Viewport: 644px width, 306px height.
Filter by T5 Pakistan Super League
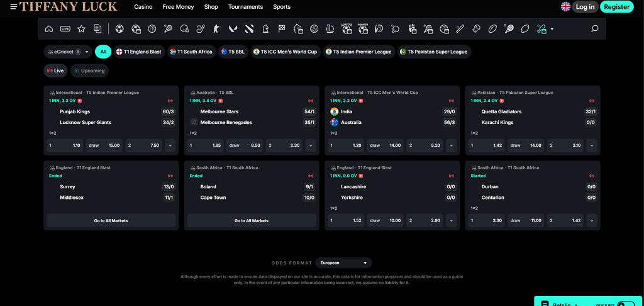coord(434,52)
